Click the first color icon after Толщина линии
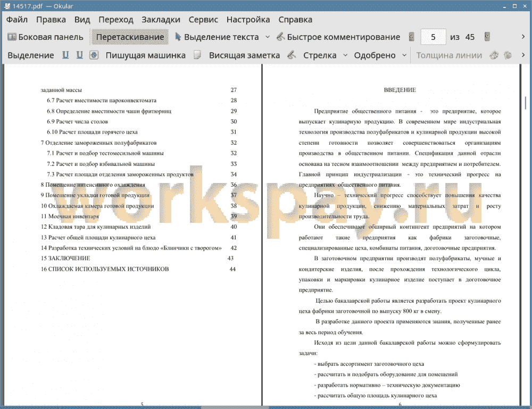This screenshot has width=532, height=409. pos(494,55)
